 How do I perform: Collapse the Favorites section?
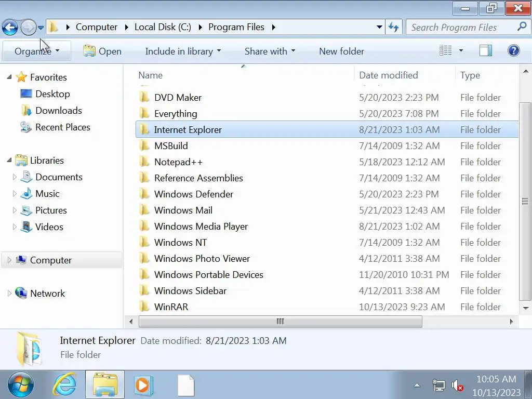click(9, 77)
